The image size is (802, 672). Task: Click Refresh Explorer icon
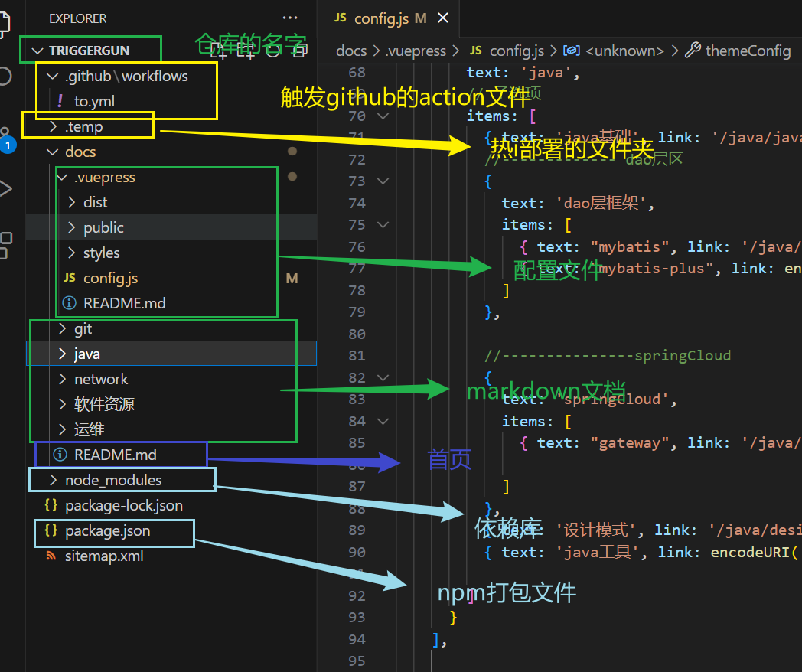coord(273,51)
